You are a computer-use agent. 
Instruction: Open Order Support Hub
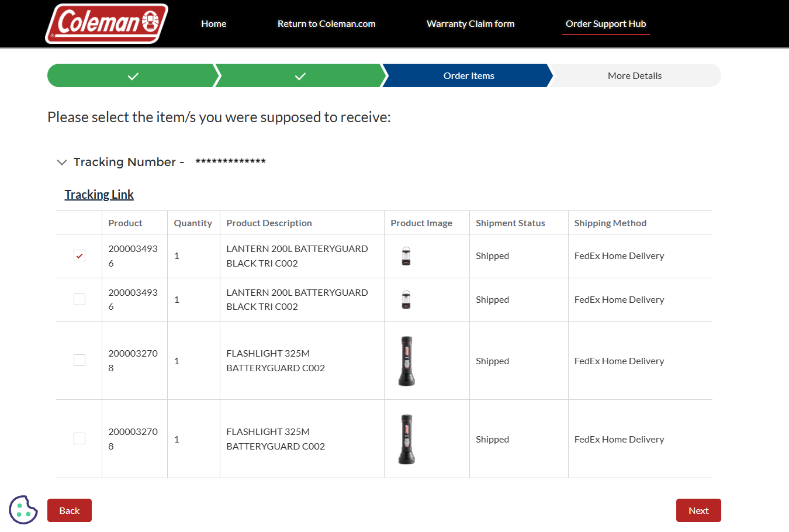click(x=605, y=24)
